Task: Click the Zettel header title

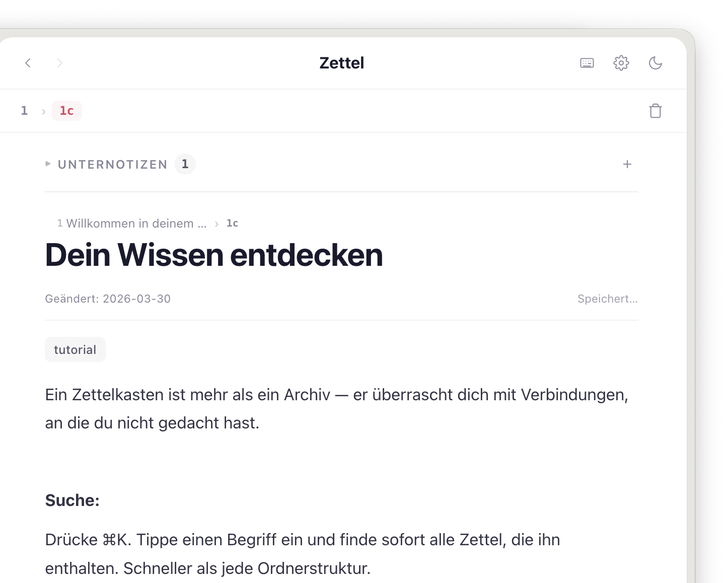Action: coord(342,63)
